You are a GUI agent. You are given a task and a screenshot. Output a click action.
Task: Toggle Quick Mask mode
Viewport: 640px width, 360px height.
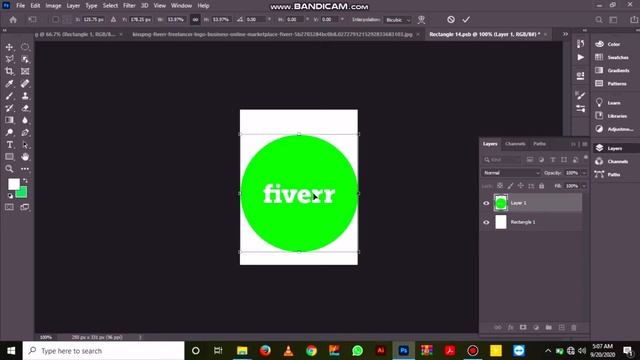(9, 207)
